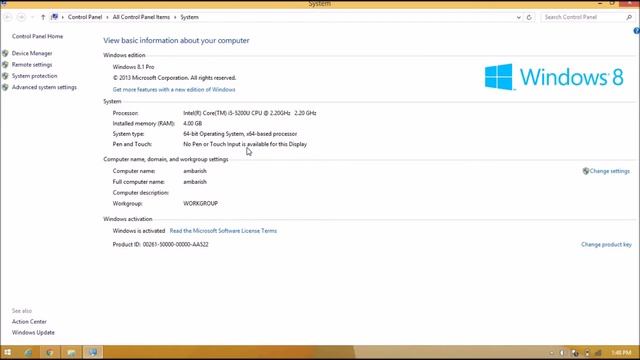Launch Internet Explorer from taskbar

[28, 352]
